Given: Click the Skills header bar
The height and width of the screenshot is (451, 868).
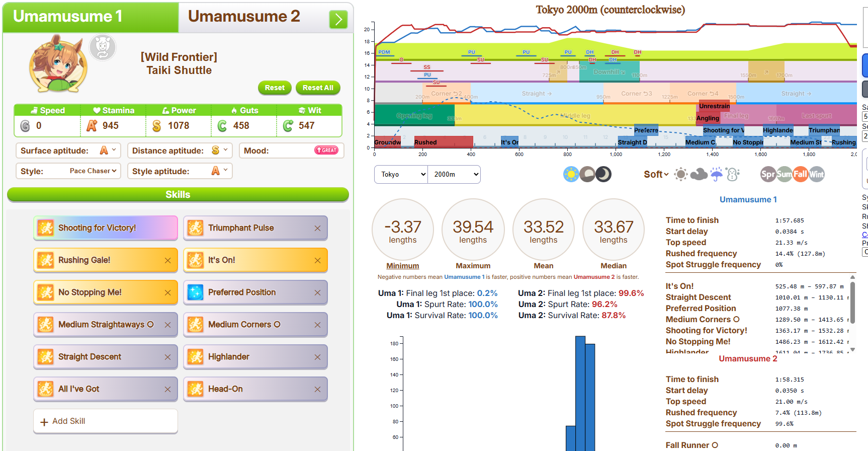Looking at the screenshot, I should click(x=178, y=195).
